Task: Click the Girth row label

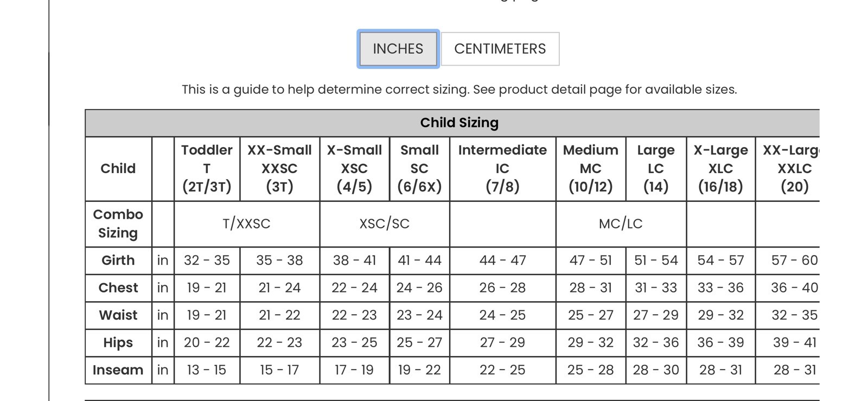Action: [118, 260]
